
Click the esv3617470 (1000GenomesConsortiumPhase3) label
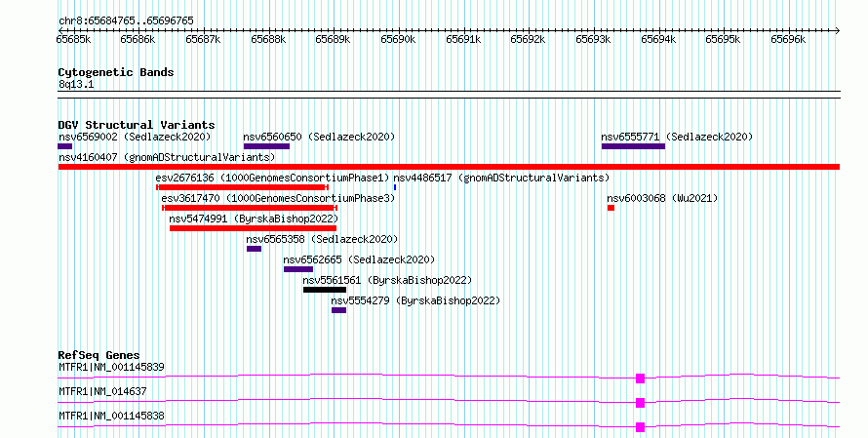point(279,198)
